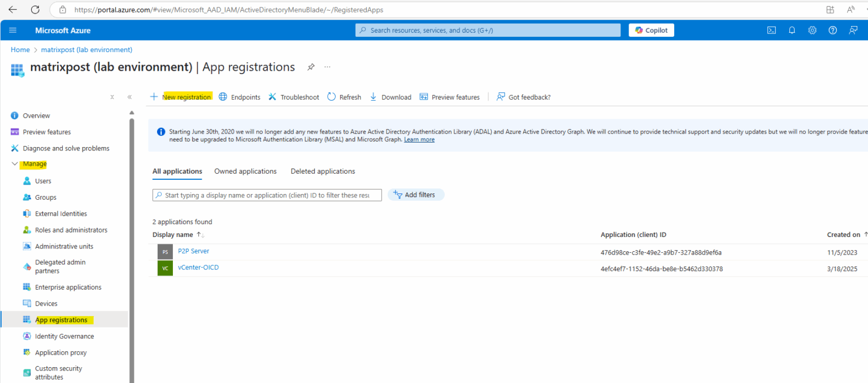Open the feedback icon in the top bar
The height and width of the screenshot is (383, 868).
coord(853,30)
